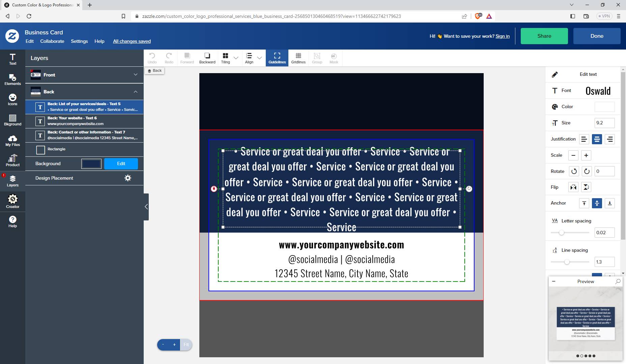Open the Settings menu
This screenshot has height=364, width=626.
pos(79,41)
